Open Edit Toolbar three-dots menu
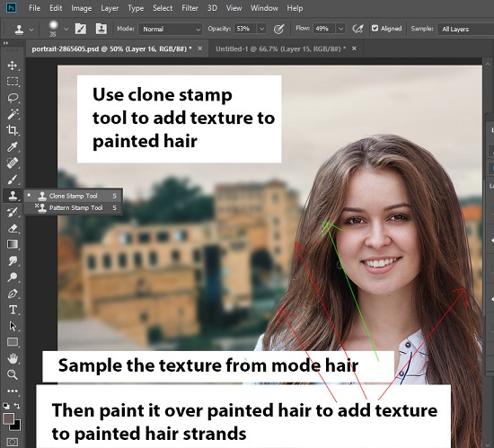Viewport: 494px width, 448px height. [x=13, y=391]
